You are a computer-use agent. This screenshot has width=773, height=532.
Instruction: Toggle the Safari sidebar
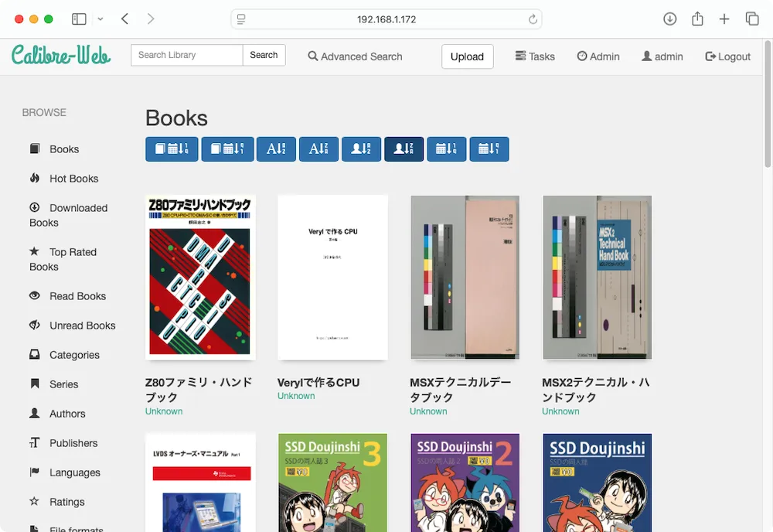click(79, 19)
